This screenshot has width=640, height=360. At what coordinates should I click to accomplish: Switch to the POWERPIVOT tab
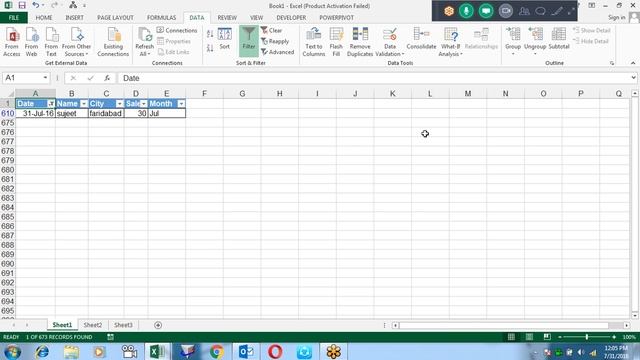pyautogui.click(x=336, y=18)
